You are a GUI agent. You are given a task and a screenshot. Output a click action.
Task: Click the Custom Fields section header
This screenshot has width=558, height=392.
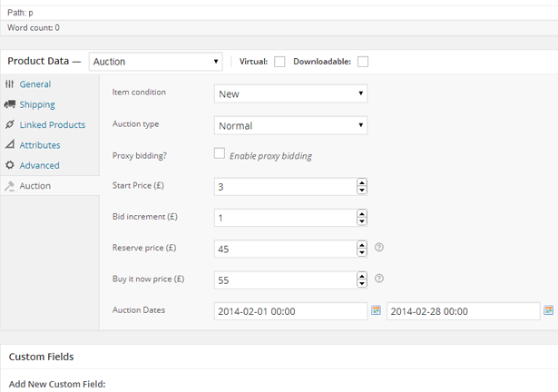tap(42, 357)
